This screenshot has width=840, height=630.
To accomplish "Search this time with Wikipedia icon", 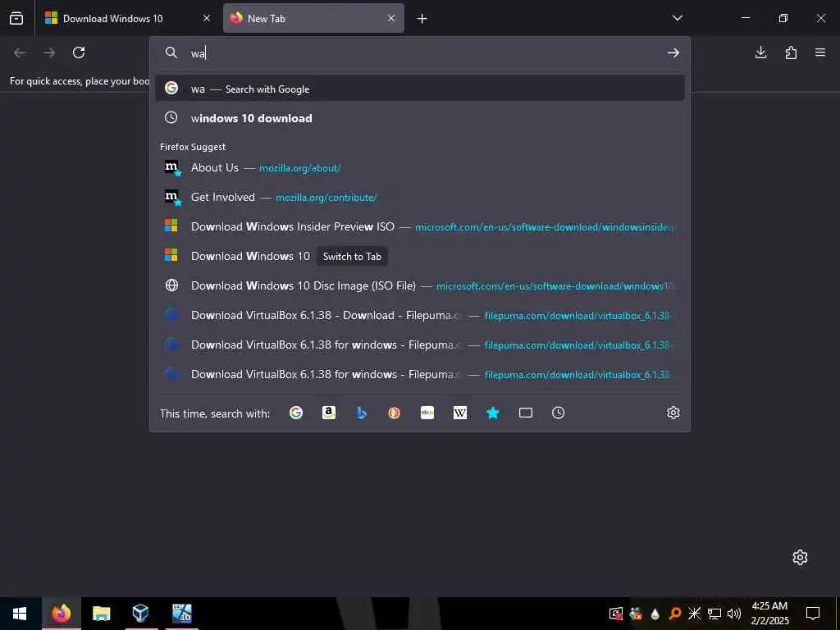I will (459, 413).
